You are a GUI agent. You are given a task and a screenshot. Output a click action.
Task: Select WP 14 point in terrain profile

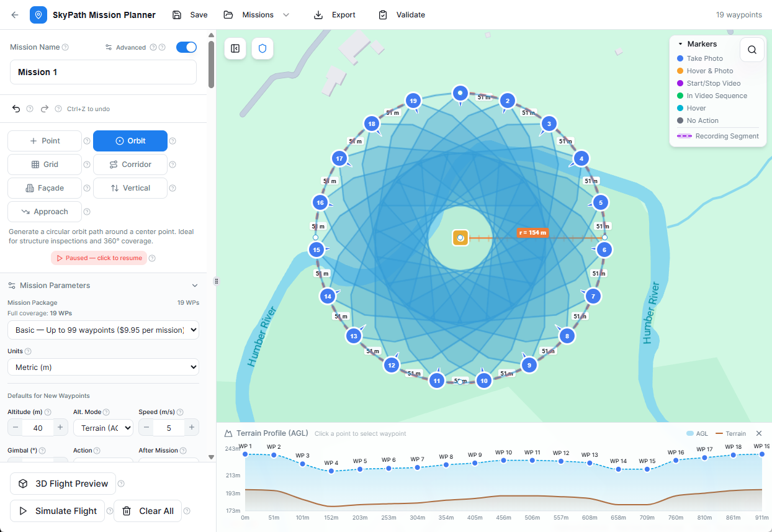pyautogui.click(x=618, y=469)
